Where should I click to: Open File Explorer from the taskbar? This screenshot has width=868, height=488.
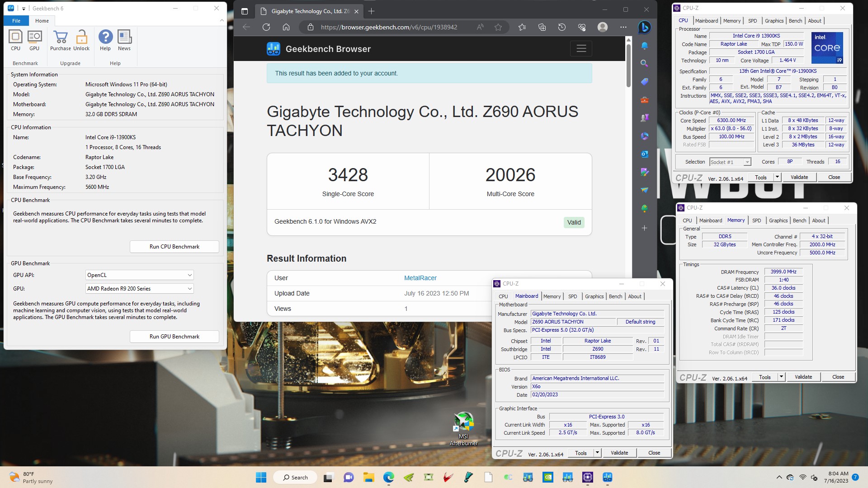[x=368, y=477]
